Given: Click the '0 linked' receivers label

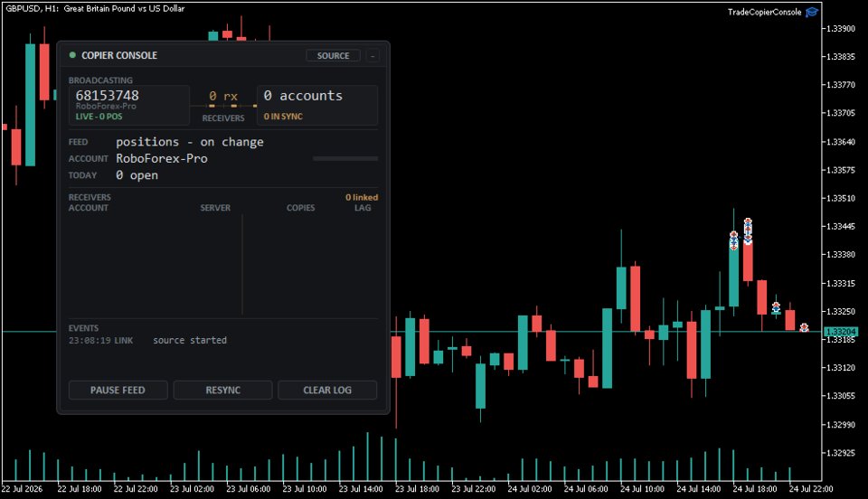Looking at the screenshot, I should [x=362, y=197].
